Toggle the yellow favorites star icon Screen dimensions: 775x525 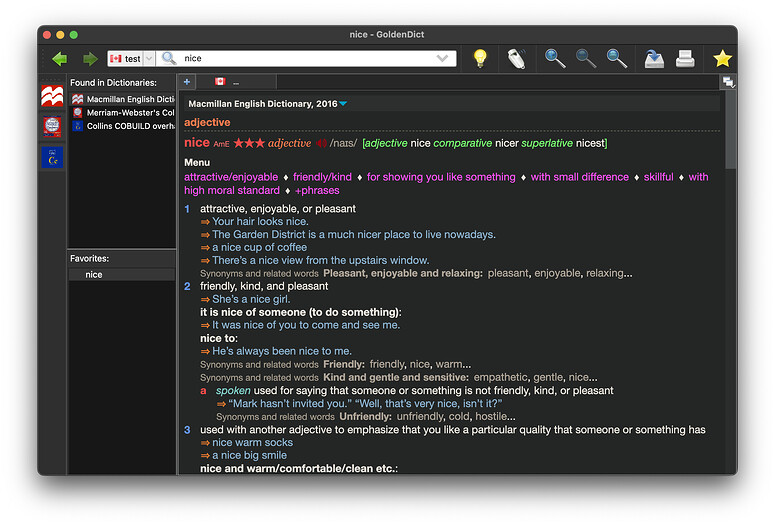[x=722, y=59]
